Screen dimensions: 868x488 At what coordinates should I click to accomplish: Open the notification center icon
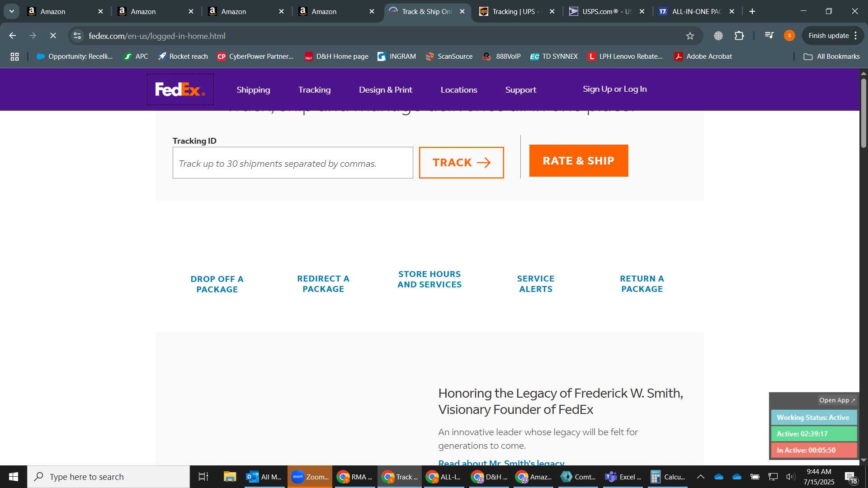point(851,477)
